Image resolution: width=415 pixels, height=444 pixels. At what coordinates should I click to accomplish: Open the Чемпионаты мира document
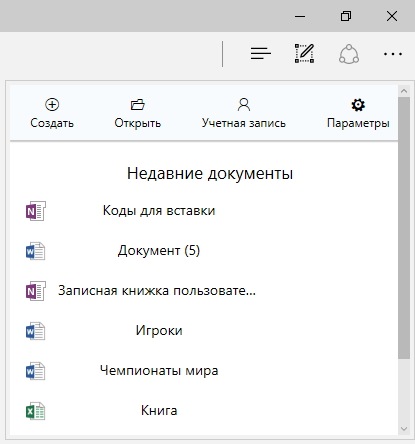(159, 371)
